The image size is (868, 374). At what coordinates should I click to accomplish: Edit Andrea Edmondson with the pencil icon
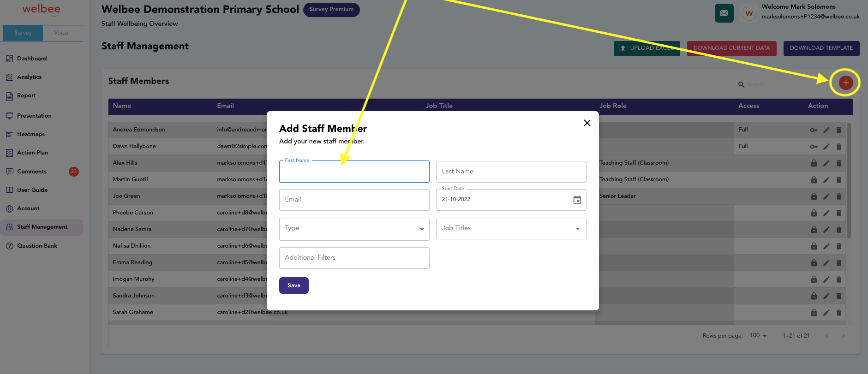pyautogui.click(x=826, y=130)
